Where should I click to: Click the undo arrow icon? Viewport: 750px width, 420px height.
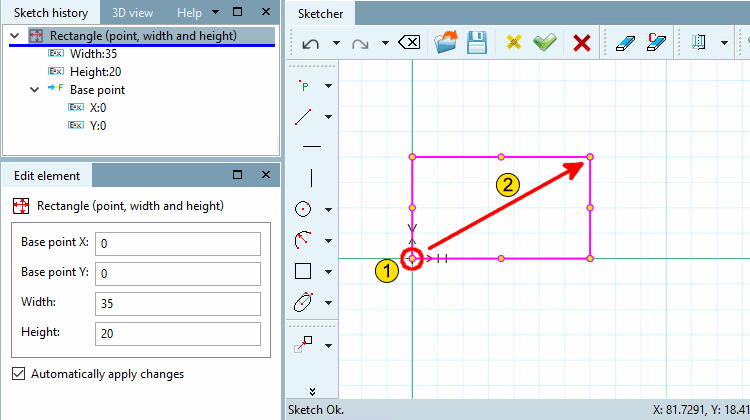(x=311, y=44)
